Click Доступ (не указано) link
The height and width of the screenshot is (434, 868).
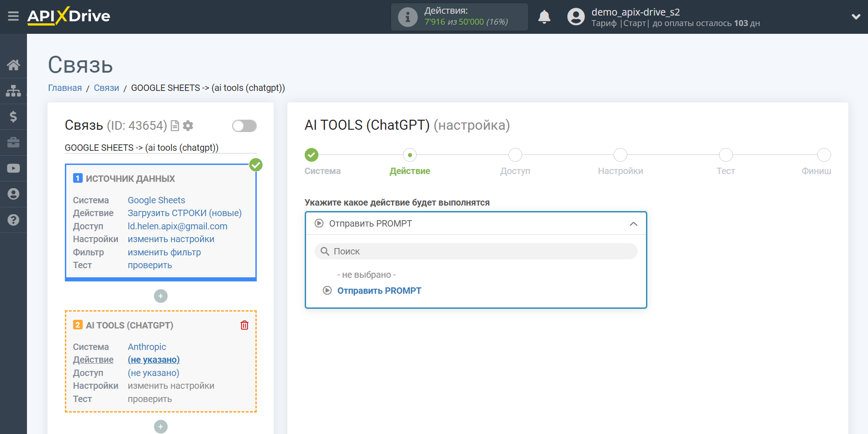(x=153, y=373)
